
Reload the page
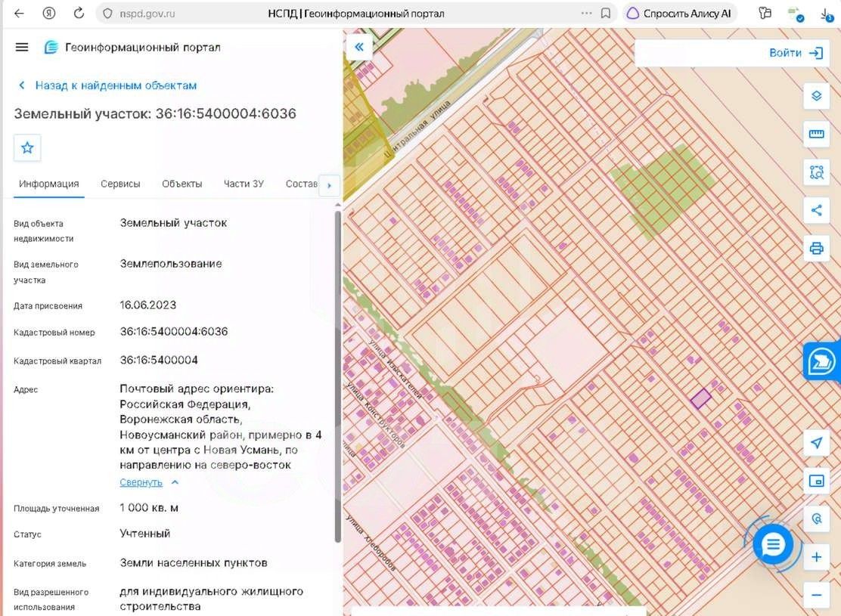[x=79, y=14]
